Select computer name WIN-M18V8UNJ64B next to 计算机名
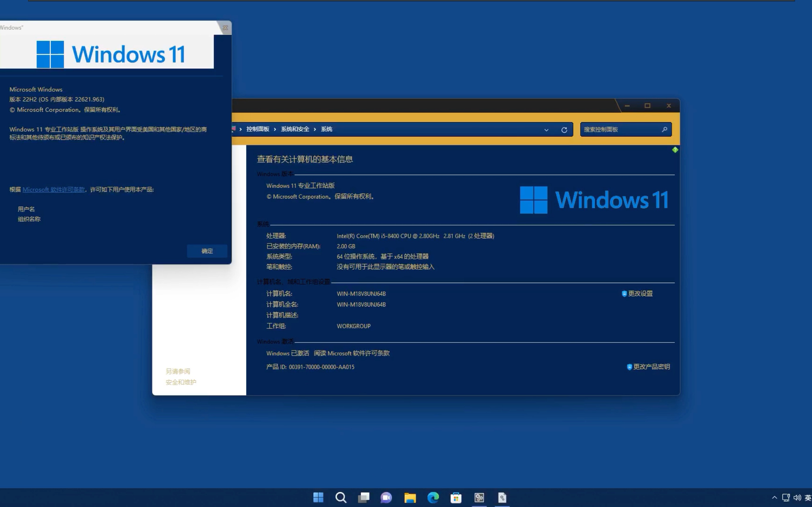 (x=361, y=293)
